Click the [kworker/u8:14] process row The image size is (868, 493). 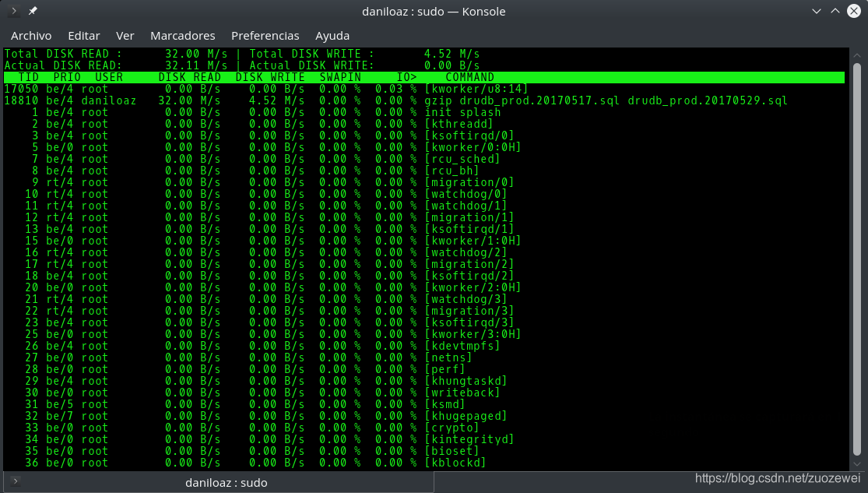point(424,89)
